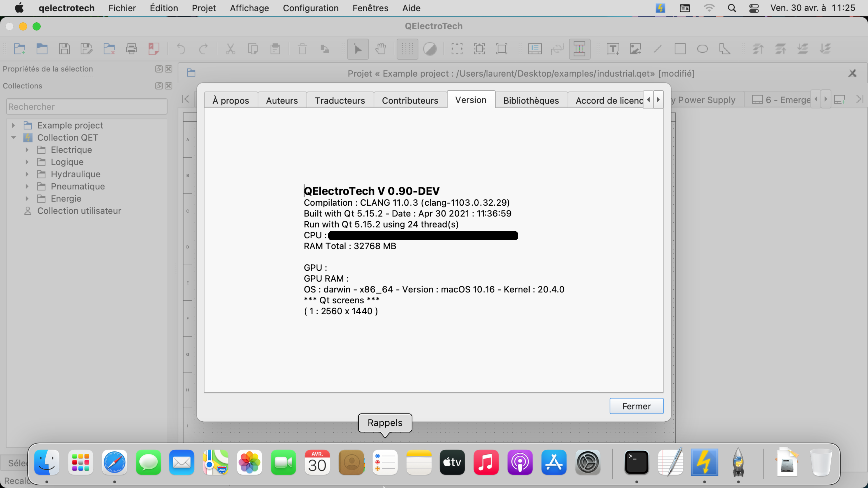Toggle the selection mode arrow tool
Image resolution: width=868 pixels, height=488 pixels.
[x=358, y=49]
